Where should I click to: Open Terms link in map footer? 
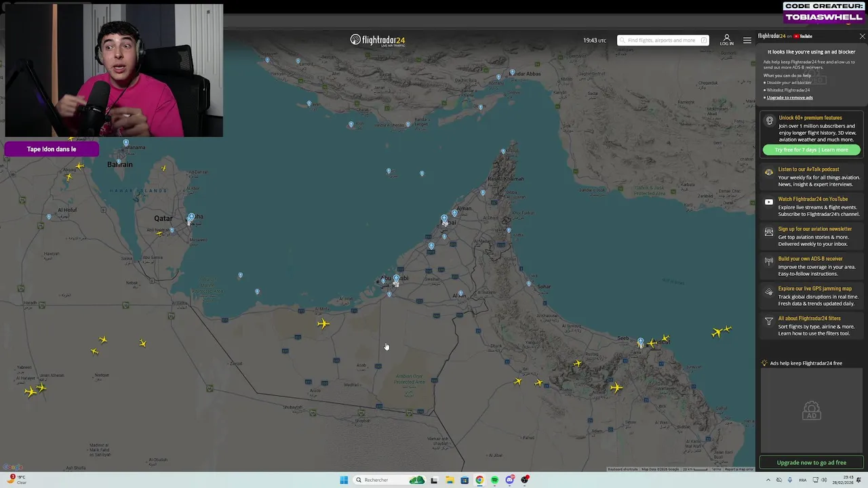716,469
